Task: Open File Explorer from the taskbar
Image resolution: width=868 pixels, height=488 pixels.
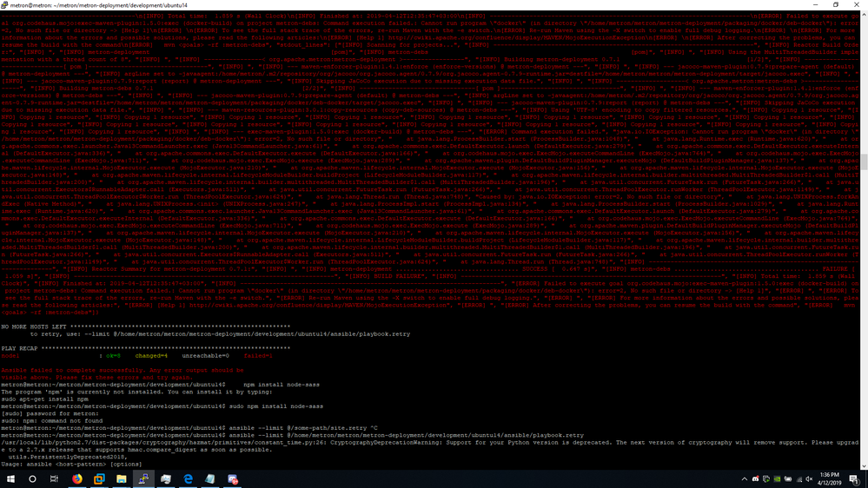Action: tap(122, 479)
